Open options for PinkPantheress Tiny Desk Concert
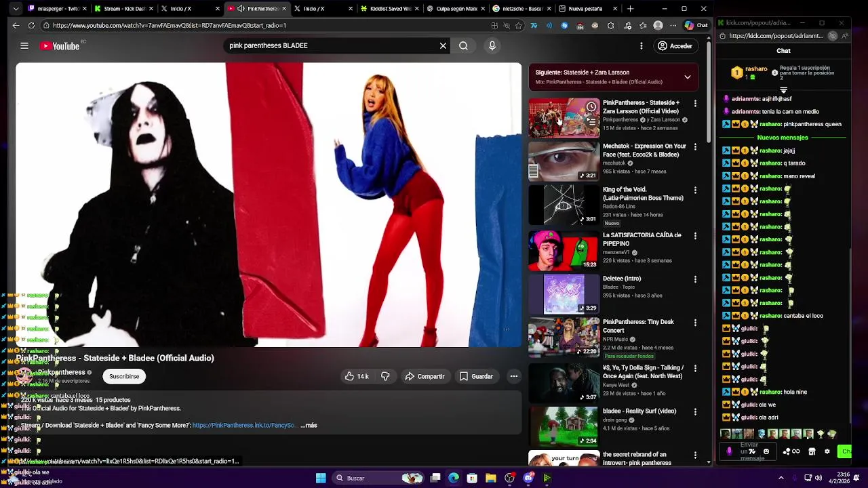The image size is (868, 488). point(695,323)
